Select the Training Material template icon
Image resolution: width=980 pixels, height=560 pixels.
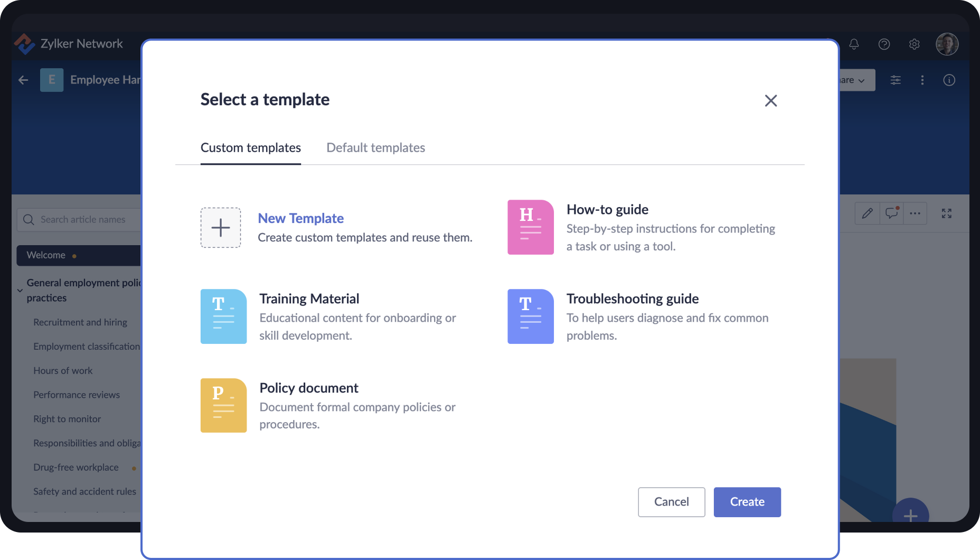tap(223, 316)
